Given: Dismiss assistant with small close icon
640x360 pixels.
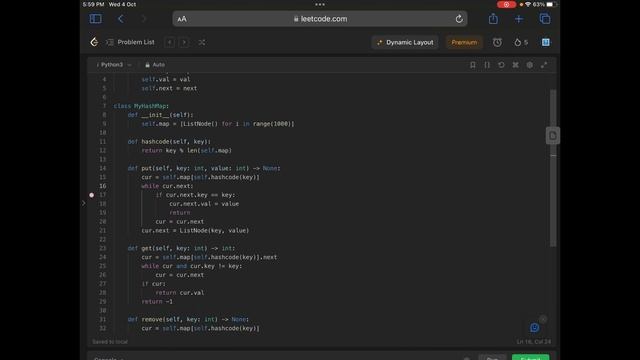Looking at the screenshot, I should 543,319.
